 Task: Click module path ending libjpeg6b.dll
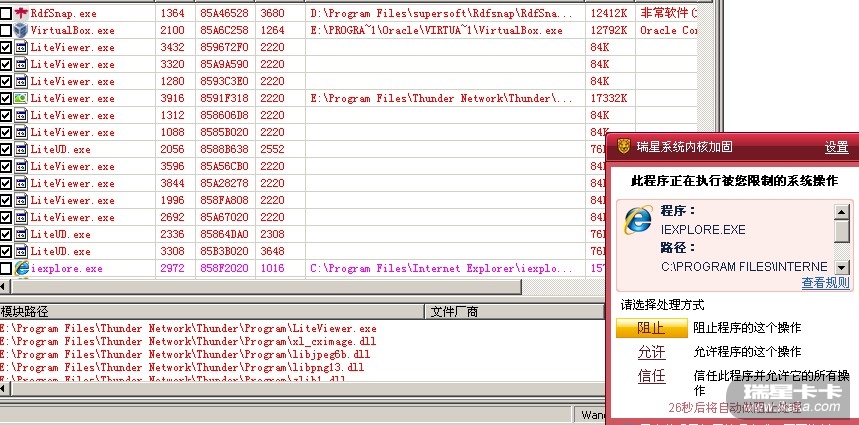point(185,354)
